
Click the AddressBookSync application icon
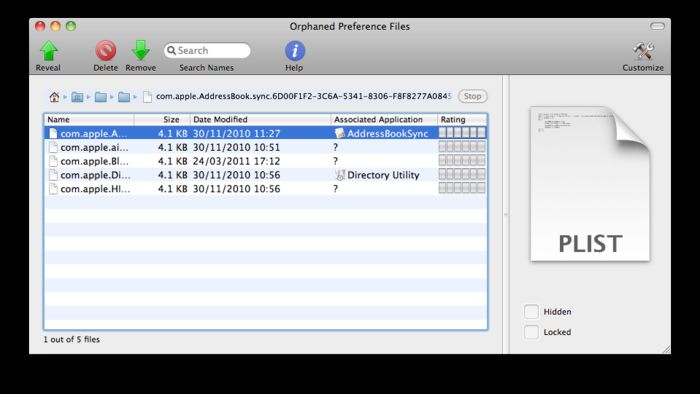(x=340, y=133)
